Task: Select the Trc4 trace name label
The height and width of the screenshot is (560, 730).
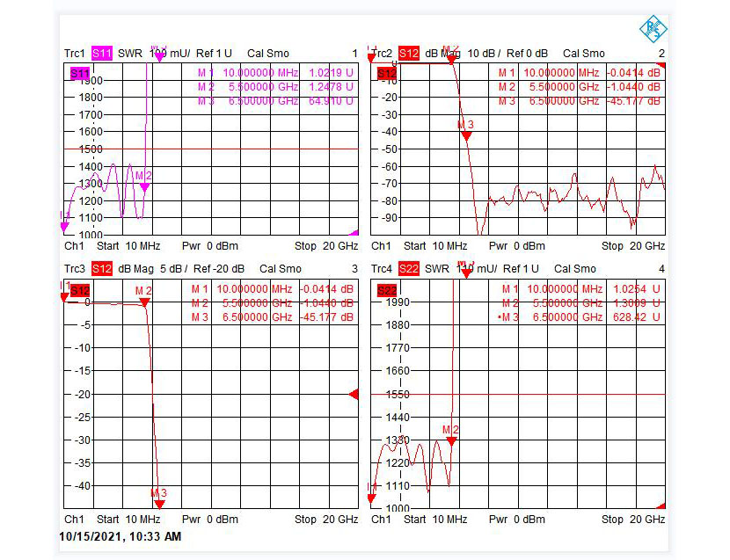Action: pyautogui.click(x=382, y=269)
